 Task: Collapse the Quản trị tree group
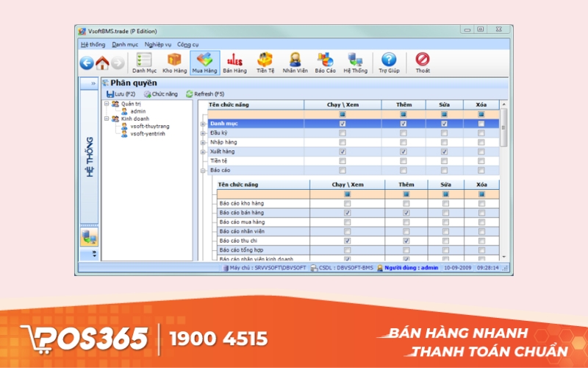tap(107, 104)
